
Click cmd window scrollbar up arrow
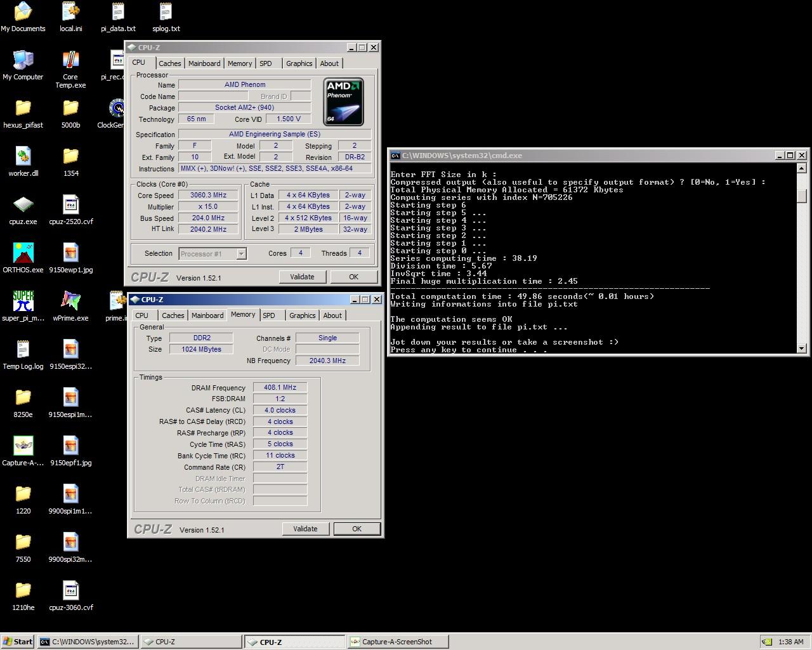coord(802,168)
